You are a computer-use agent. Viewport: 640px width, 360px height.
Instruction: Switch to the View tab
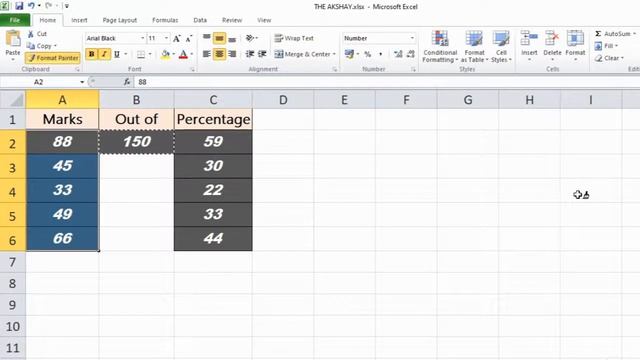point(264,20)
